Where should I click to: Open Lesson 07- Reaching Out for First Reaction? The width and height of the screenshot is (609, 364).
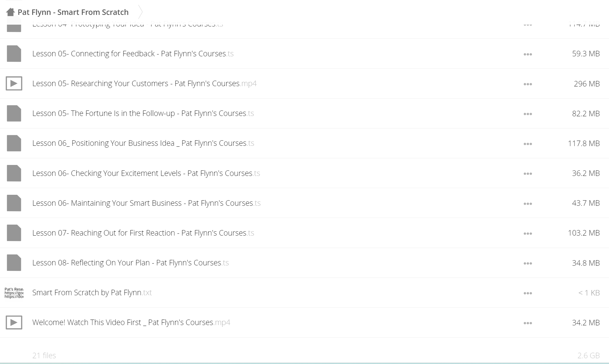[143, 233]
